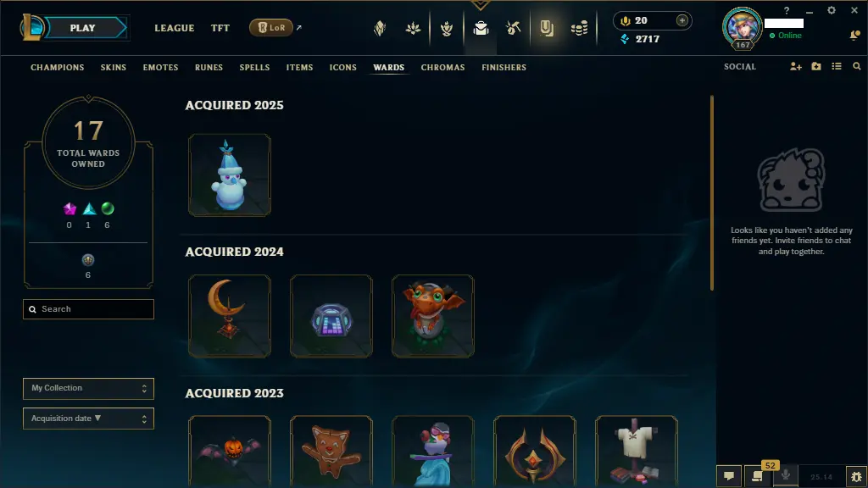Toggle the microphone mute icon
The width and height of the screenshot is (868, 488).
(x=786, y=476)
